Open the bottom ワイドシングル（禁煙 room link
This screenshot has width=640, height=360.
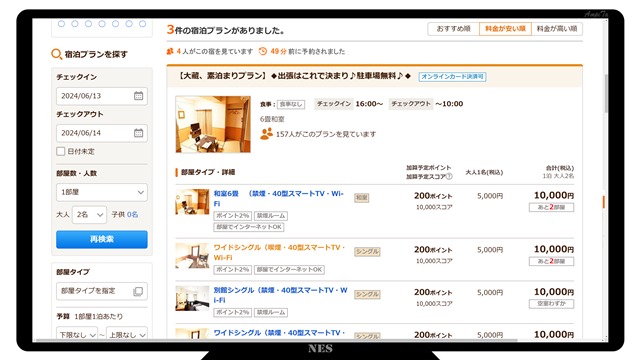pos(279,333)
